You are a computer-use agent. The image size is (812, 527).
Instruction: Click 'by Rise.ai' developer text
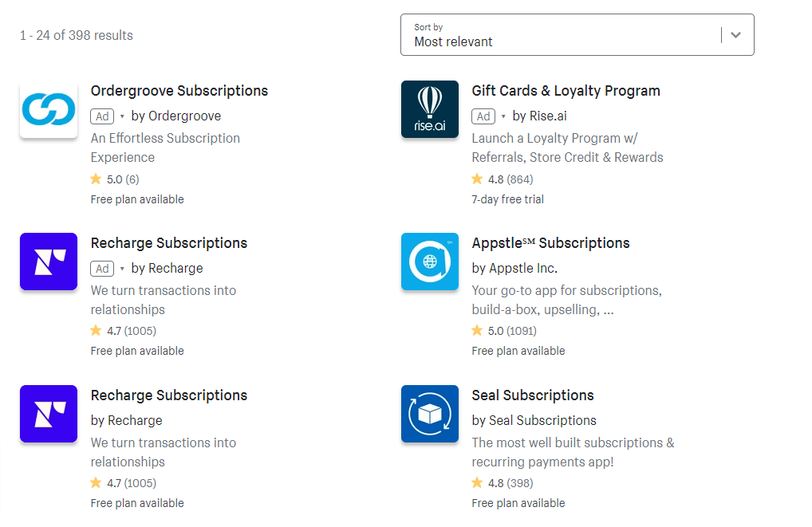(x=540, y=116)
